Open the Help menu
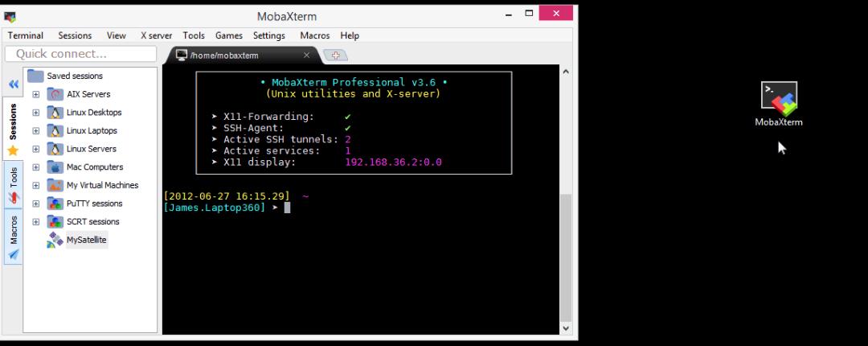This screenshot has height=346, width=868. pos(350,35)
